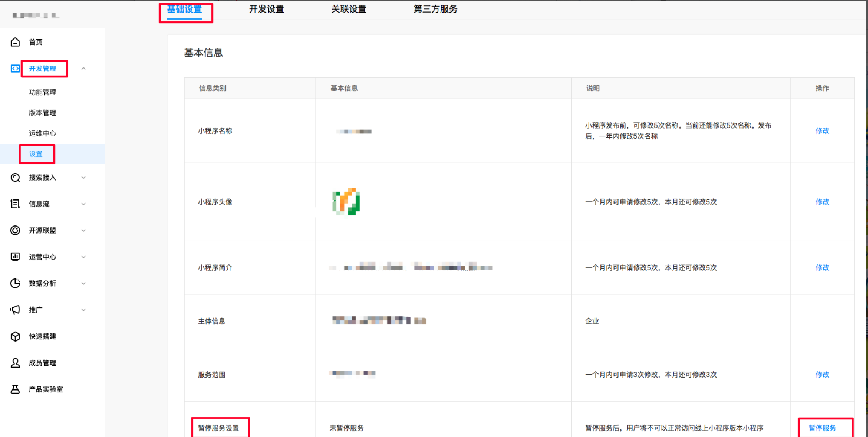Expand the 开源联盟 menu chevron

pyautogui.click(x=84, y=230)
